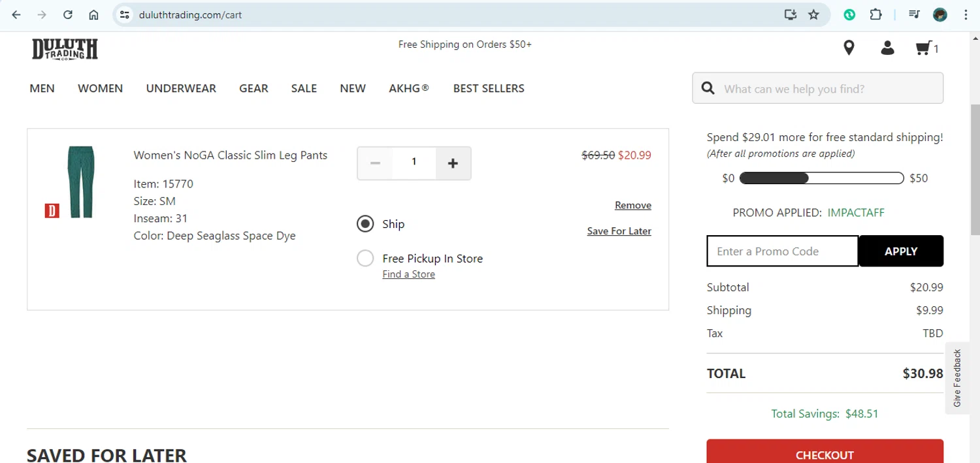Bookmark this page with the star icon
980x463 pixels.
coord(813,14)
